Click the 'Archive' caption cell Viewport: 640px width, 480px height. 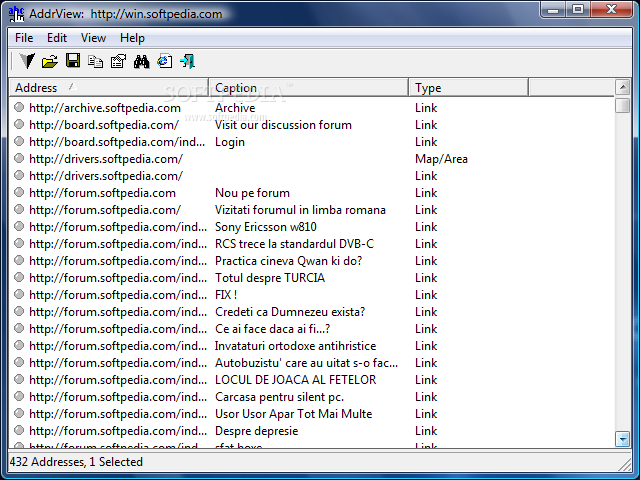click(x=235, y=108)
